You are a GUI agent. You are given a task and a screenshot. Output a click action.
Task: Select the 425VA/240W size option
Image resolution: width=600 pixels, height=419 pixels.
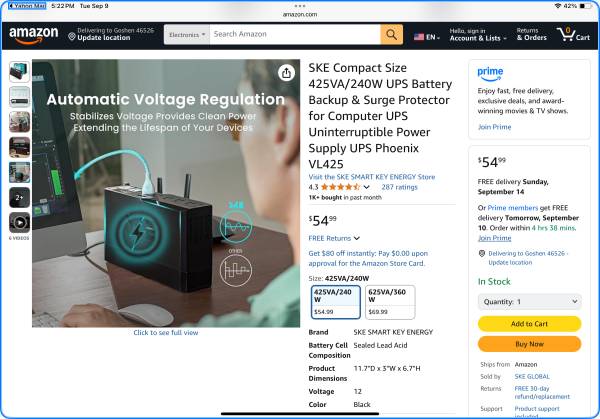click(x=336, y=302)
